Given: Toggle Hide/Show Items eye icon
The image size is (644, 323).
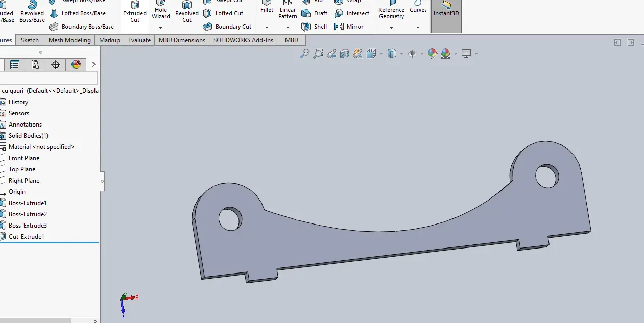Looking at the screenshot, I should click(x=413, y=54).
